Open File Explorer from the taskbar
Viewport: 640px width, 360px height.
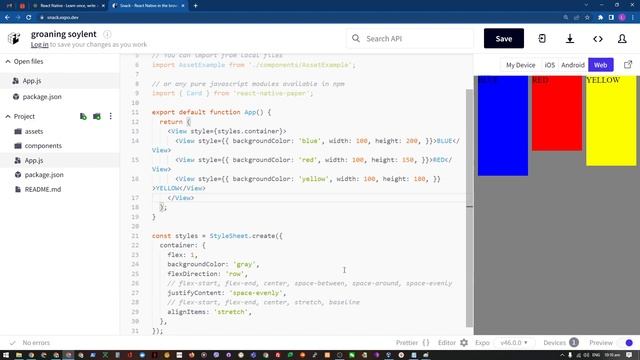19,355
